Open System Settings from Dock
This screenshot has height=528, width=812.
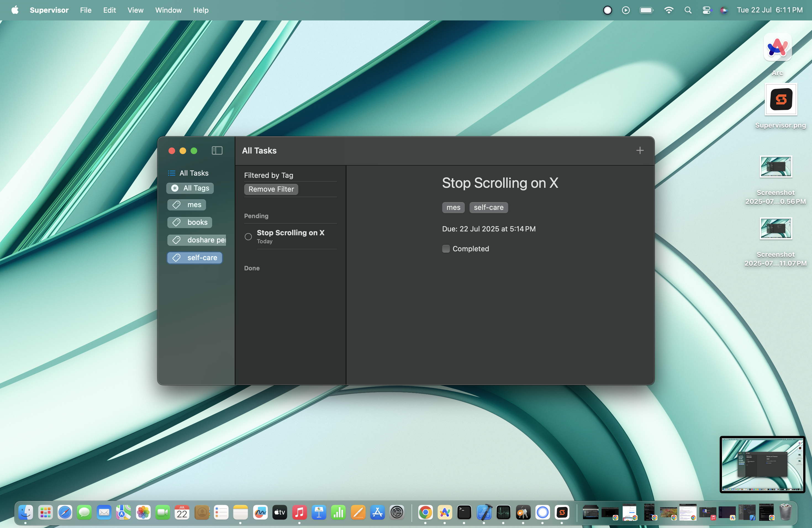coord(397,512)
